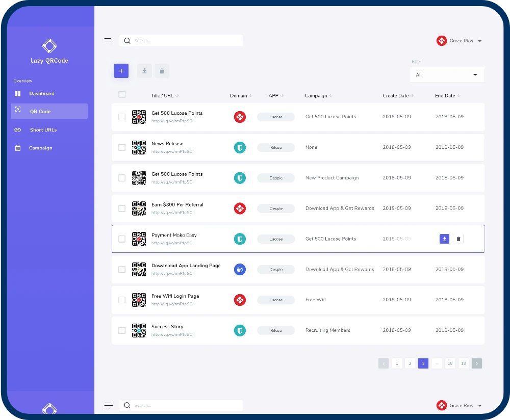Click the plus button to add QR code
This screenshot has width=510, height=420.
121,71
